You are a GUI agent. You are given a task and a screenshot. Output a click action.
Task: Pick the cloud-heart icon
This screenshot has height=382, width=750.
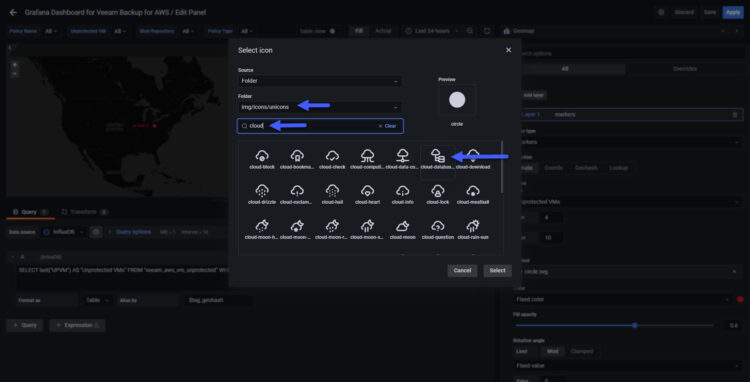367,195
